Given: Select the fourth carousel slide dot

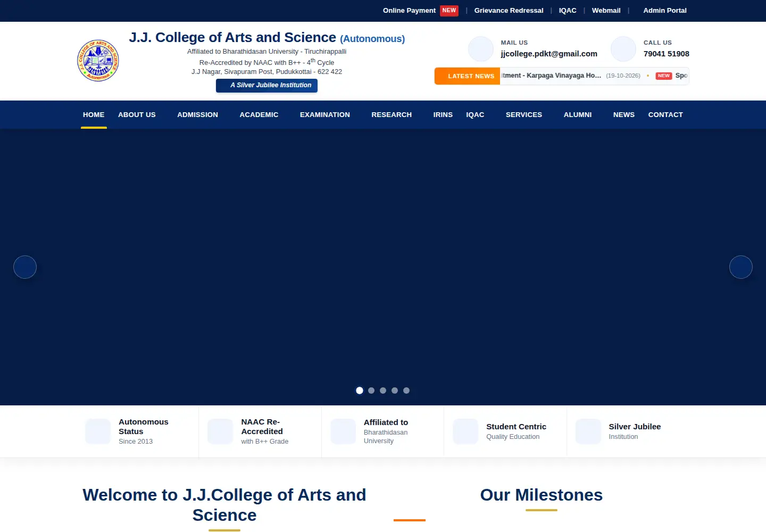Looking at the screenshot, I should (x=395, y=390).
